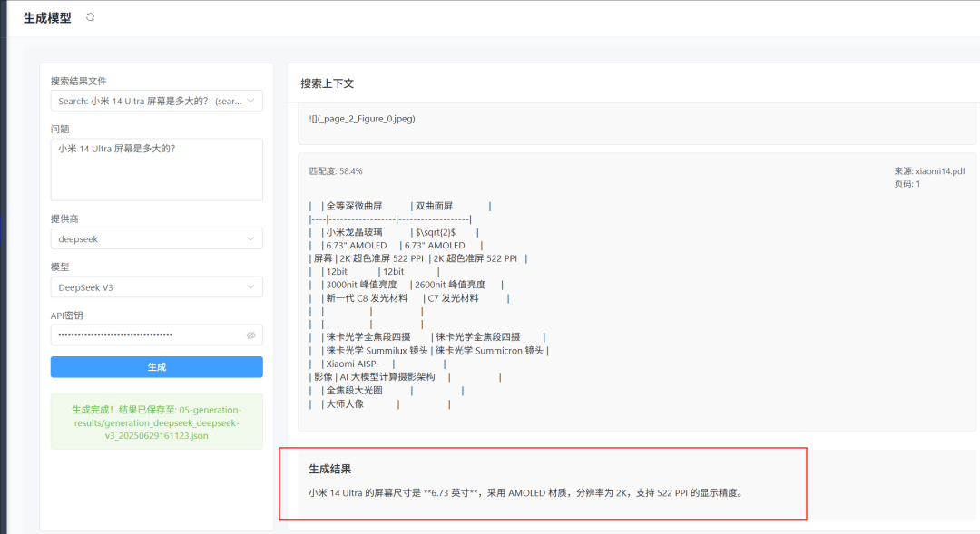
Task: Click the 徕卡光学 Summilux 镜头 row
Action: (x=428, y=351)
